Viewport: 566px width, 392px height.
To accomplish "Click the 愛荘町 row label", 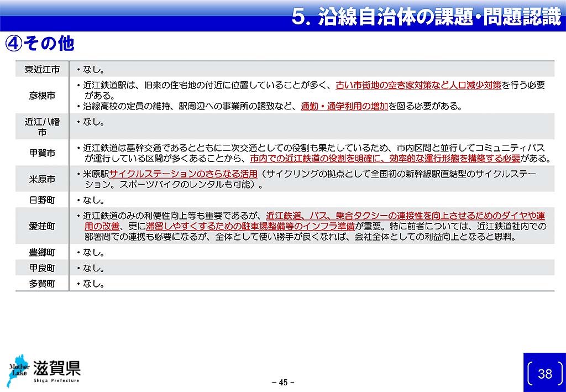I will [x=42, y=226].
